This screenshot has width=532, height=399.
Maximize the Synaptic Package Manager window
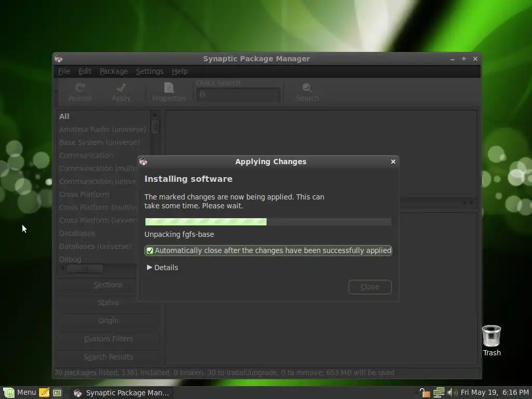[x=463, y=59]
